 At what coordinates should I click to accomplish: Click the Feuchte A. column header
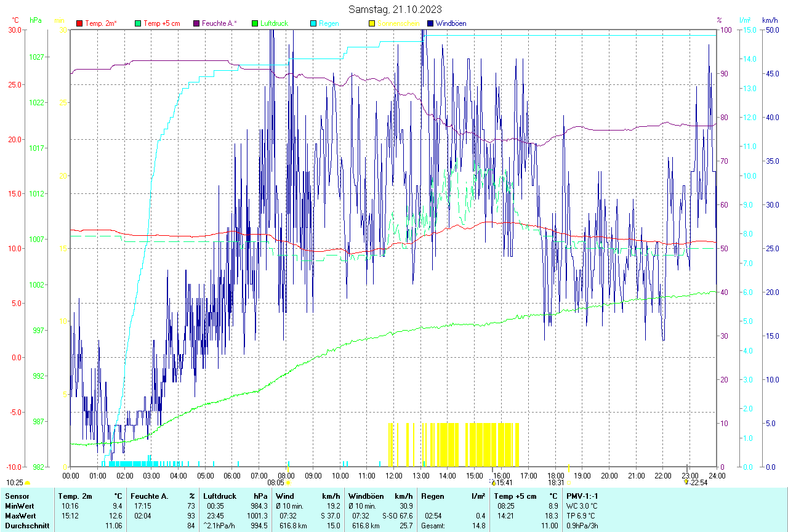(150, 496)
